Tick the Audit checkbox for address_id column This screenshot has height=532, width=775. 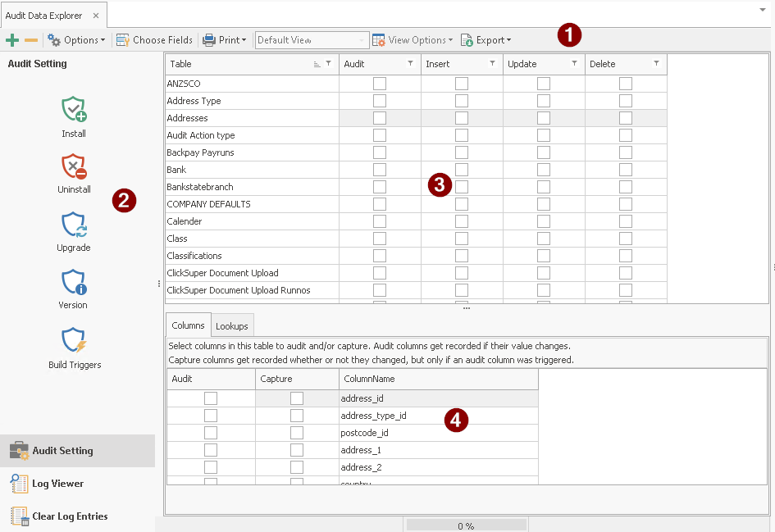pyautogui.click(x=211, y=398)
